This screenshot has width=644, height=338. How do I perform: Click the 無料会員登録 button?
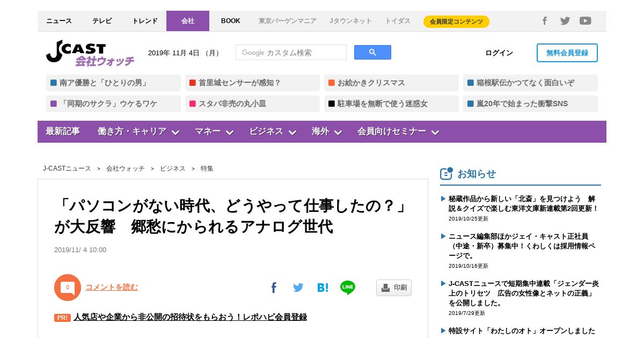coord(567,53)
